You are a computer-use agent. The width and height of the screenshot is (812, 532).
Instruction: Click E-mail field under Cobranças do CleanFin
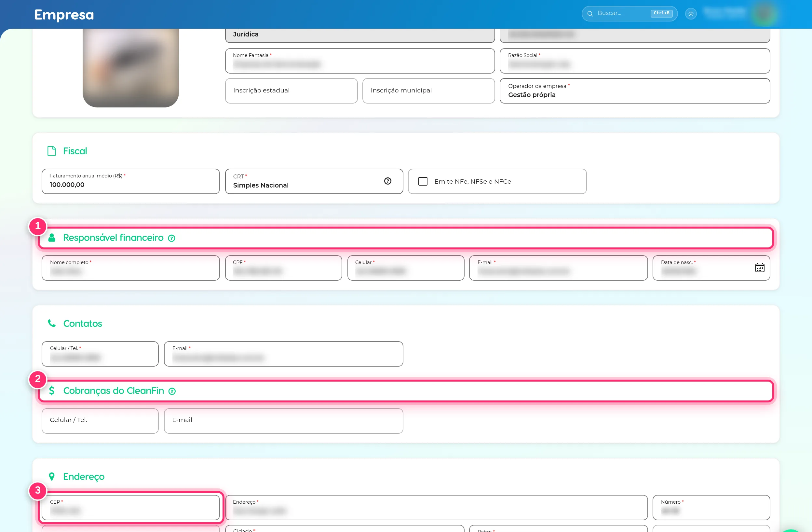click(x=284, y=421)
